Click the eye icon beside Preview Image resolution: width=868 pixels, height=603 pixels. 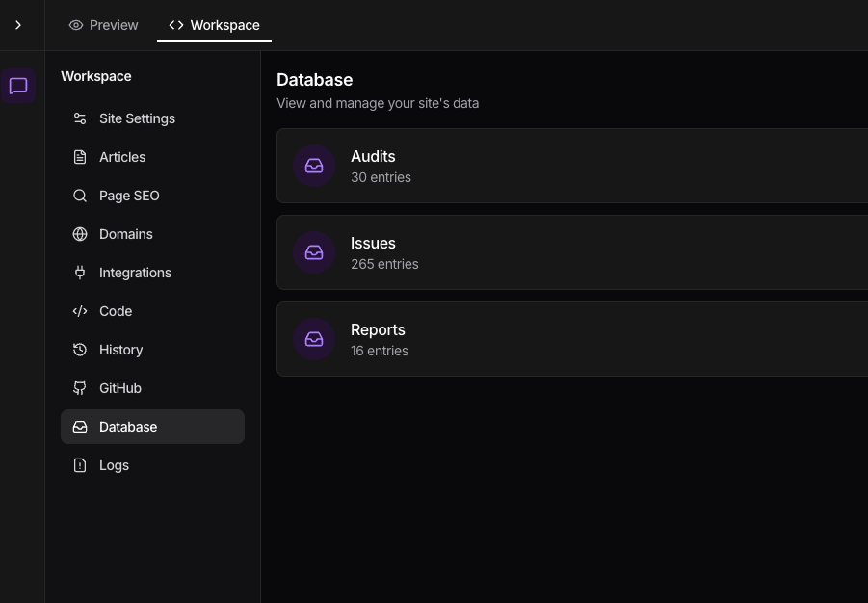(76, 25)
